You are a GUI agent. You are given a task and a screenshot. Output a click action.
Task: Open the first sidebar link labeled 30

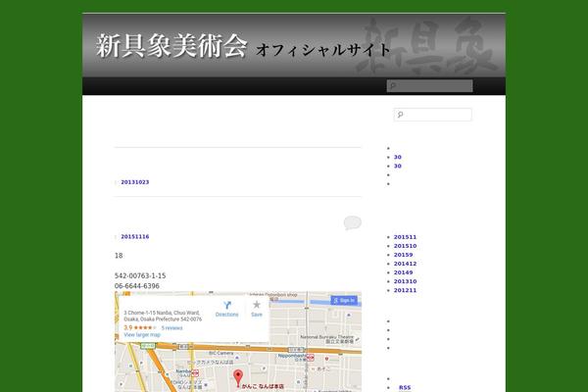(398, 157)
